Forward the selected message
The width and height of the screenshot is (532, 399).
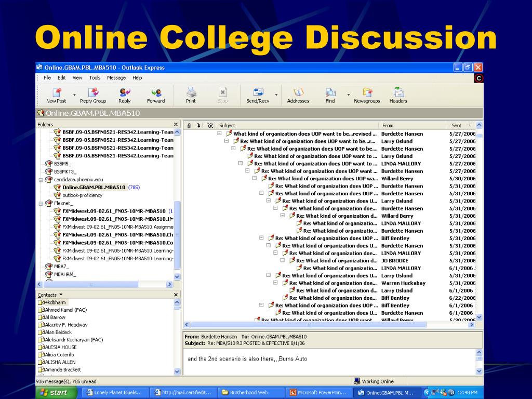(x=156, y=96)
